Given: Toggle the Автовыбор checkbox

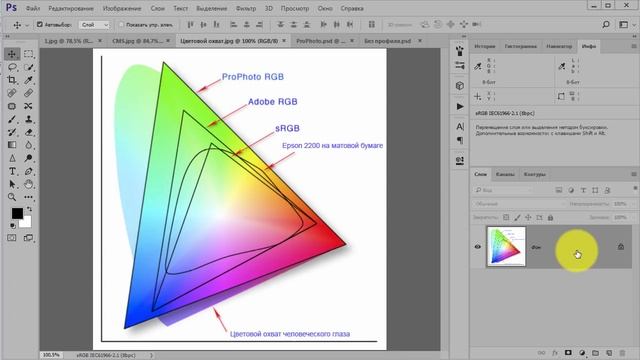Looking at the screenshot, I should click(40, 24).
